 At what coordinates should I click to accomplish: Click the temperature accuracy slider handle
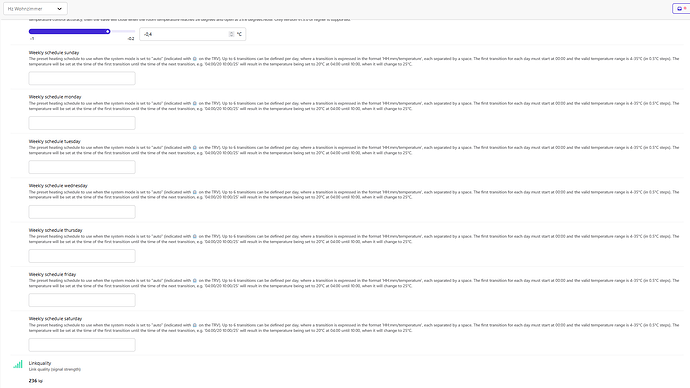[107, 31]
